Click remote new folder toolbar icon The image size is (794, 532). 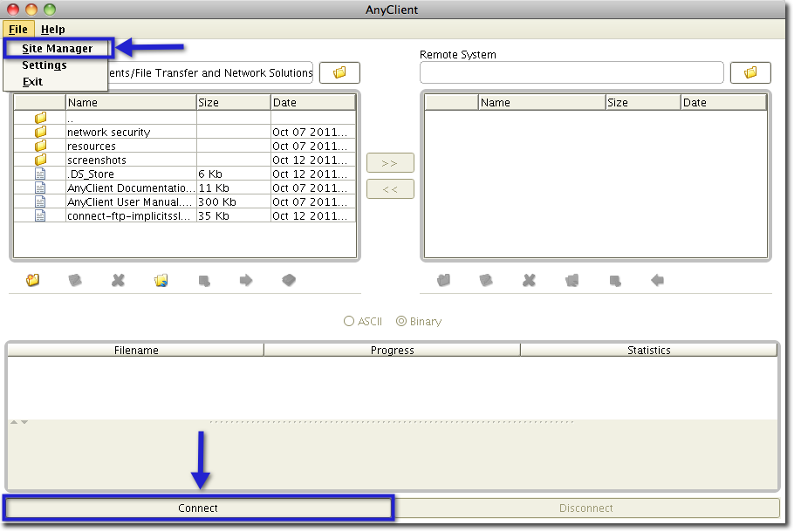pos(443,280)
